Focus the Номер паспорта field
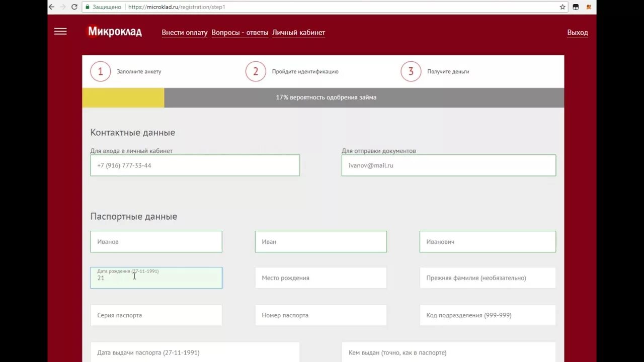The image size is (644, 362). pos(321,315)
